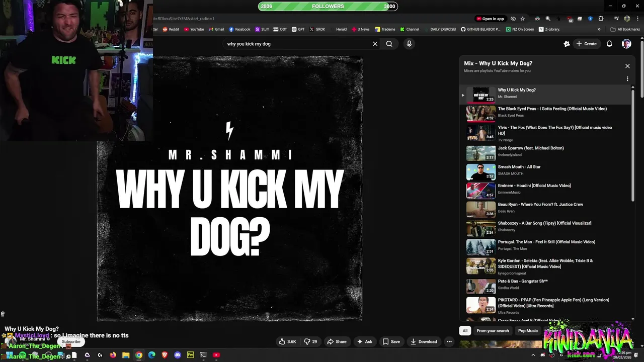This screenshot has width=644, height=362.
Task: Click PIKOTARO PPAP video thumbnail
Action: click(x=481, y=305)
